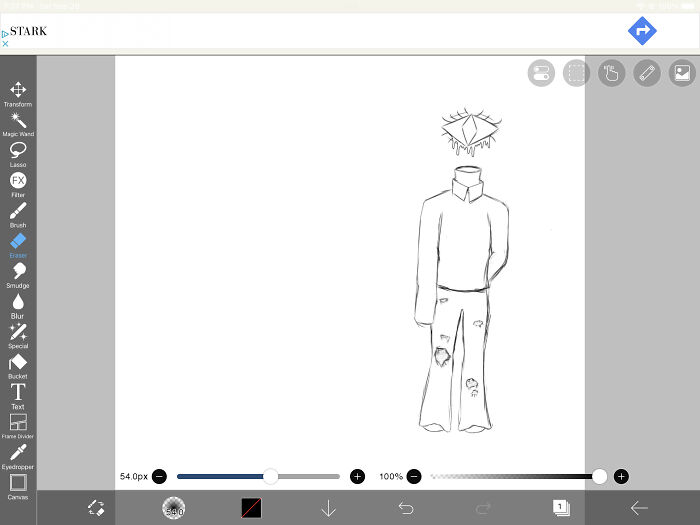Select the Frame Divider tool

18,427
